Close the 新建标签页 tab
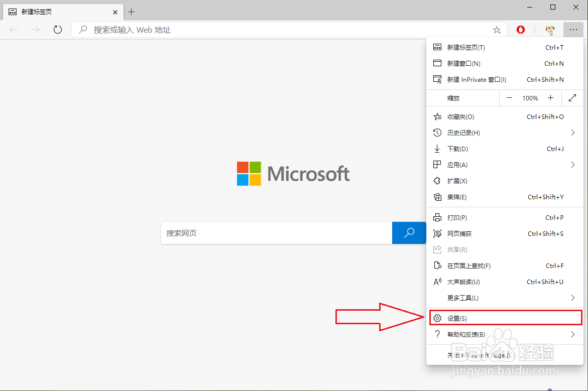The image size is (588, 391). coord(115,12)
